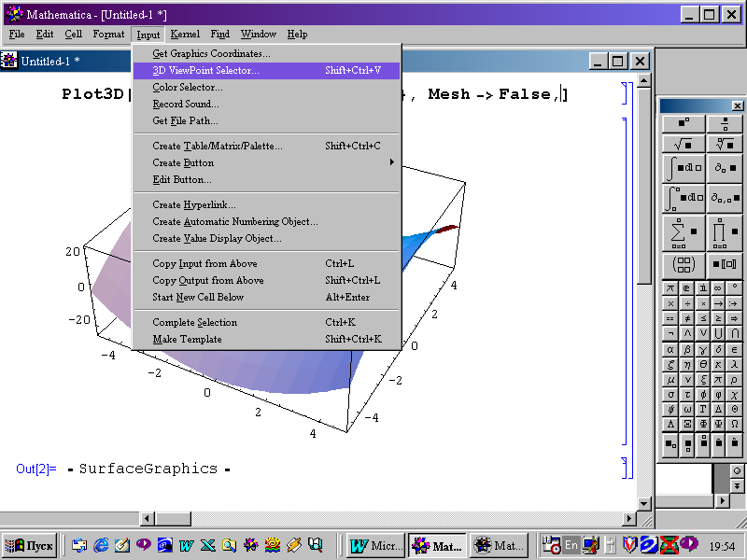Click the system clock showing 19:54

point(722,546)
